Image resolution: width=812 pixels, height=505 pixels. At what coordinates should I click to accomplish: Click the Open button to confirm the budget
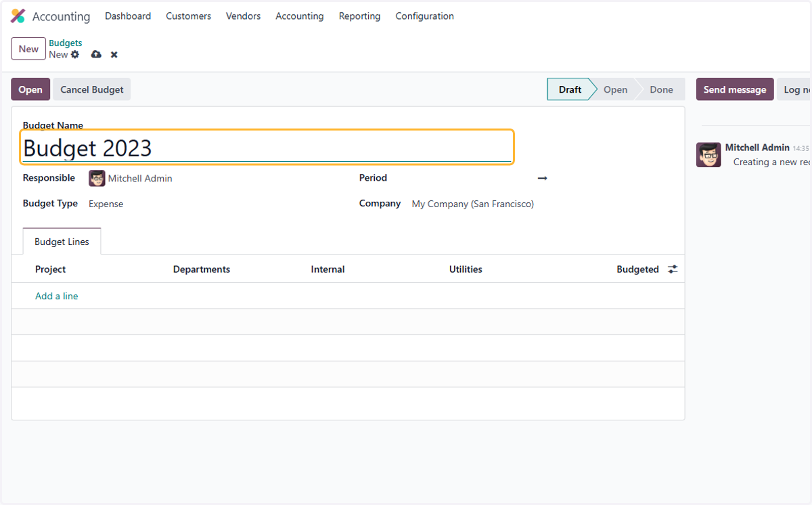pos(30,89)
